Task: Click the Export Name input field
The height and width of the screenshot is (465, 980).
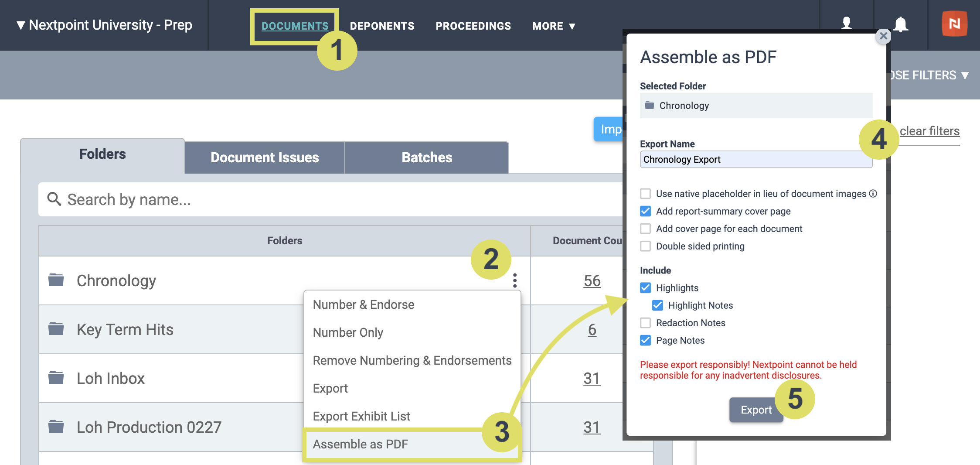Action: (x=756, y=159)
